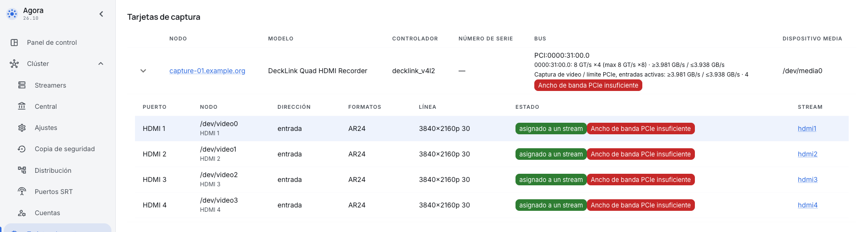Open the Distribución tree icon
Screen dimensions: 868x232
tap(22, 170)
